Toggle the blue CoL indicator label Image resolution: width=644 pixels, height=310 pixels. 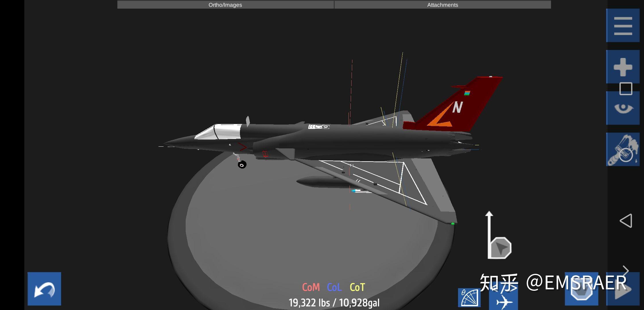[334, 287]
